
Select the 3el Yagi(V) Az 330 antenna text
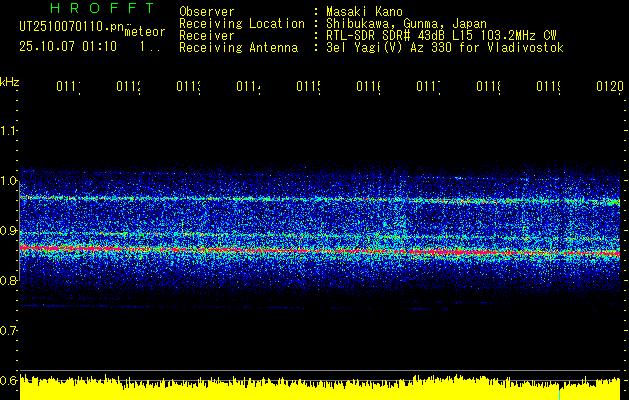coord(445,48)
